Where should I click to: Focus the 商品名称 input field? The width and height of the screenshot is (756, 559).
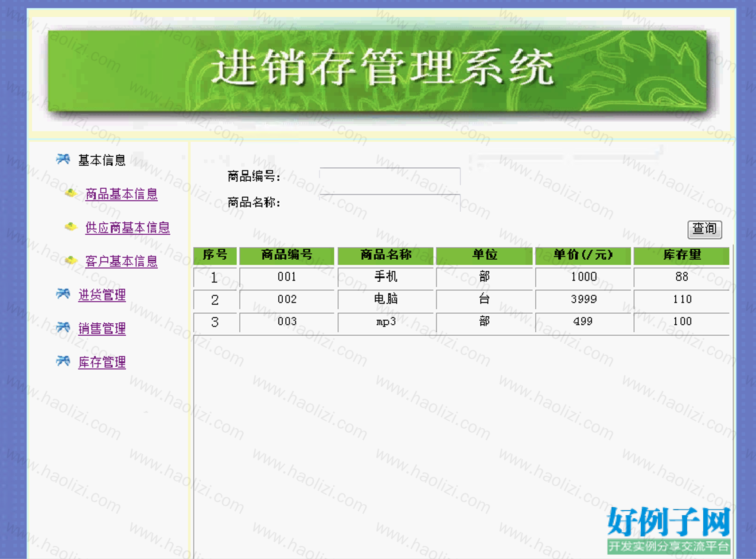[390, 203]
